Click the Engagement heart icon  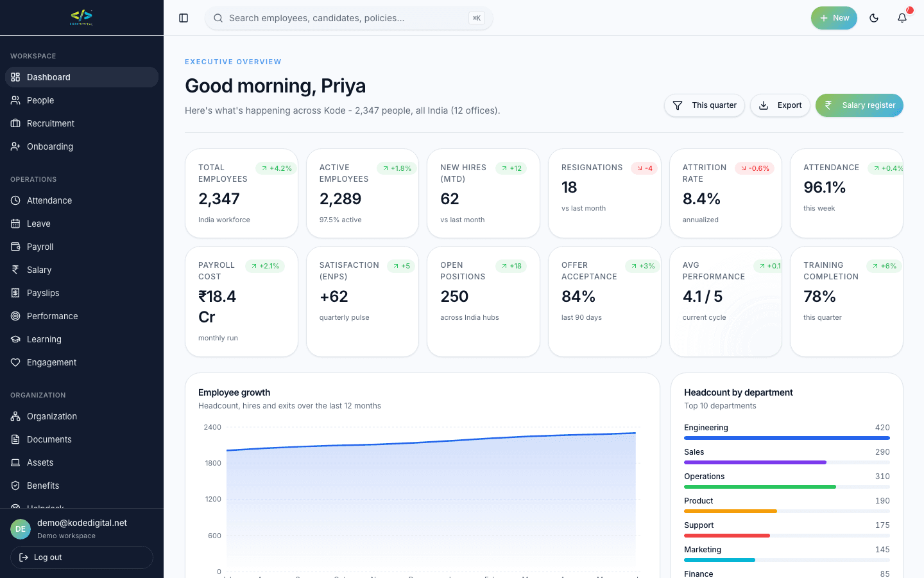(15, 362)
